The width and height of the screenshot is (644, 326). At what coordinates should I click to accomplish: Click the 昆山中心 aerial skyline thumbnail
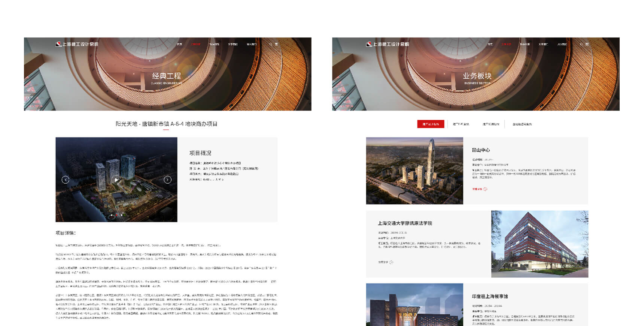click(414, 171)
